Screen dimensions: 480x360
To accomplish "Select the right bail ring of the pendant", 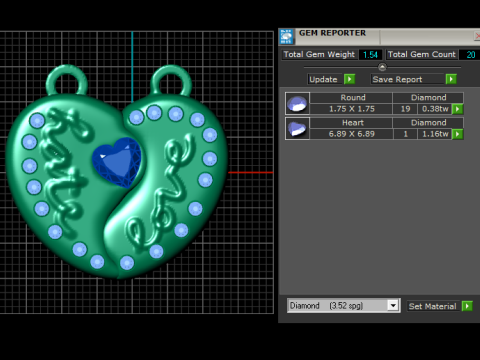I will coord(172,80).
